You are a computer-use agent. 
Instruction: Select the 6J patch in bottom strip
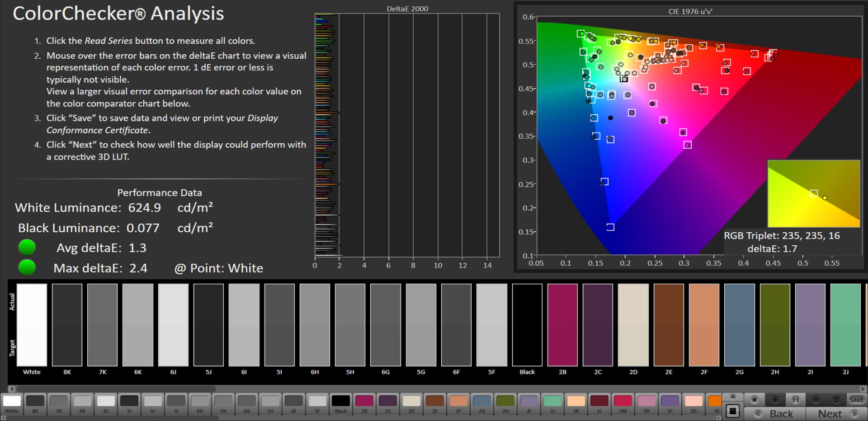click(106, 404)
